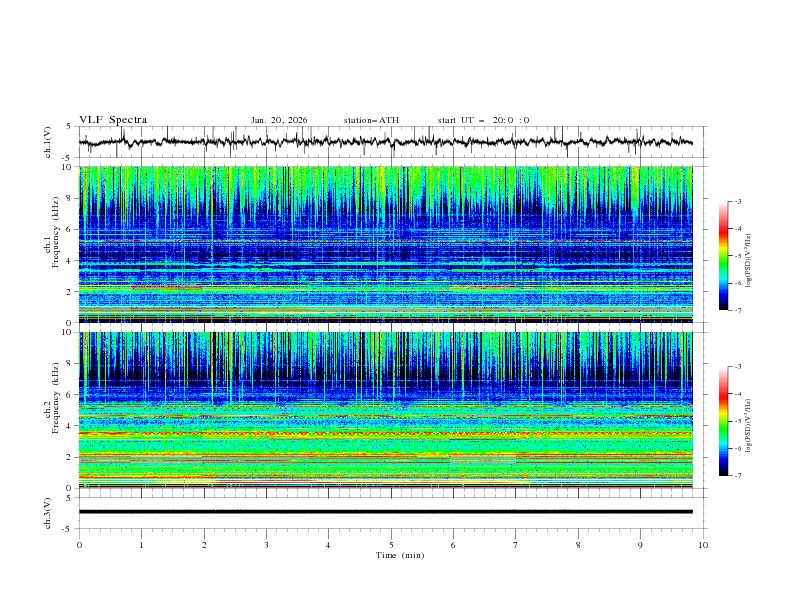This screenshot has height=612, width=792.
Task: Click the ch.2 spectrogram panel
Action: 385,410
